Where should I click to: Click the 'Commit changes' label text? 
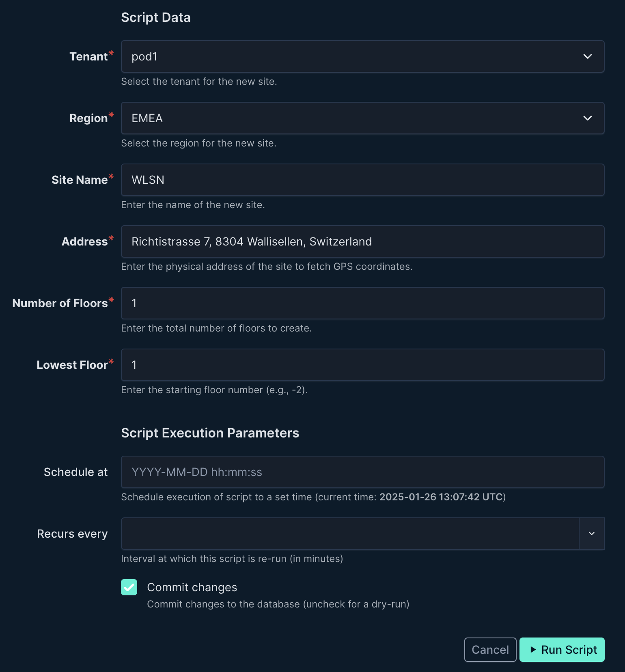pyautogui.click(x=192, y=587)
